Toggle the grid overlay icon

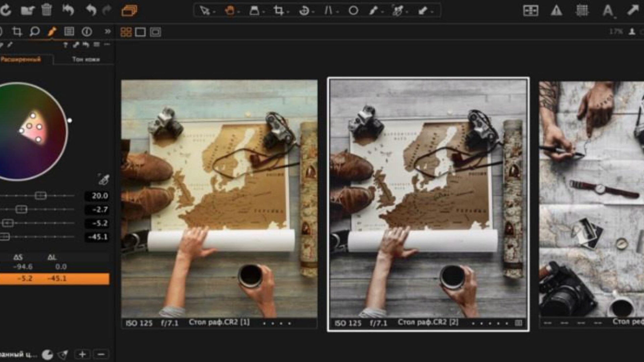pyautogui.click(x=582, y=11)
